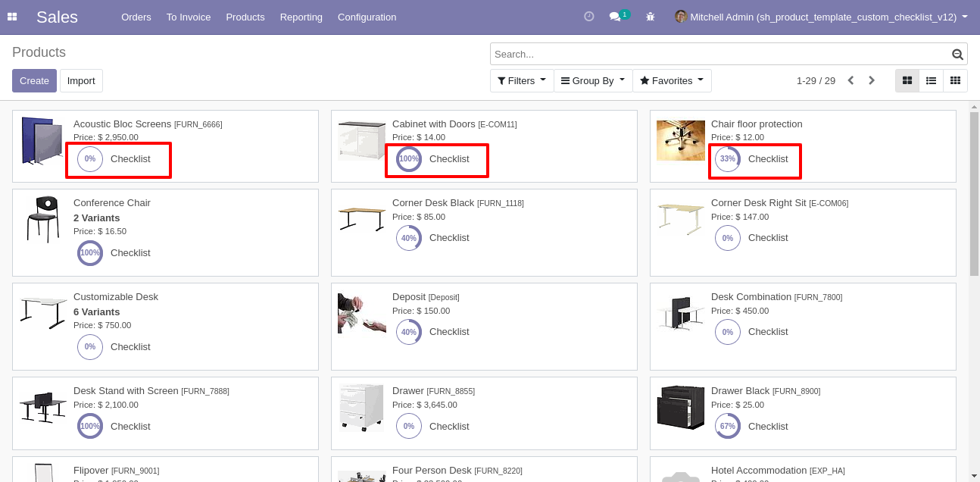Viewport: 980px width, 482px height.
Task: Open Group By dropdown
Action: (x=593, y=80)
